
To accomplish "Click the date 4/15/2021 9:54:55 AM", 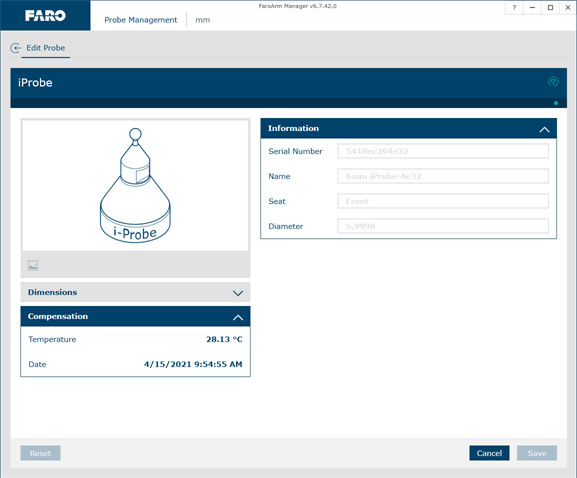I will (193, 364).
